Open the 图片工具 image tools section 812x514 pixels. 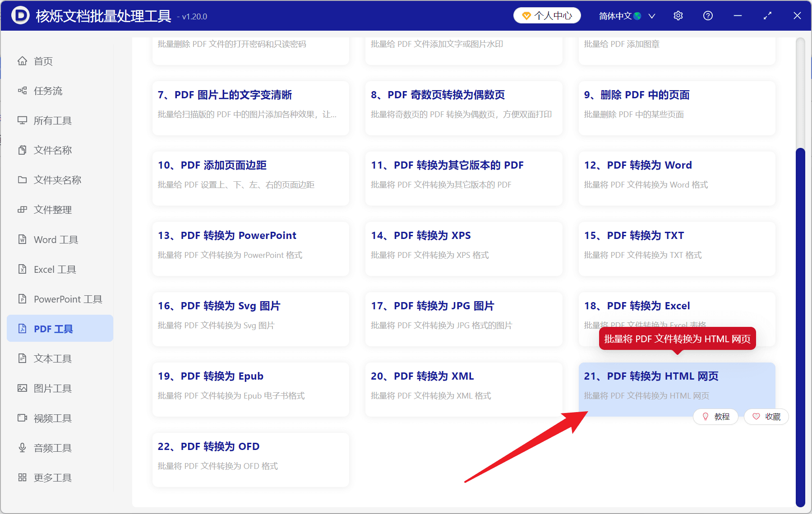tap(53, 388)
